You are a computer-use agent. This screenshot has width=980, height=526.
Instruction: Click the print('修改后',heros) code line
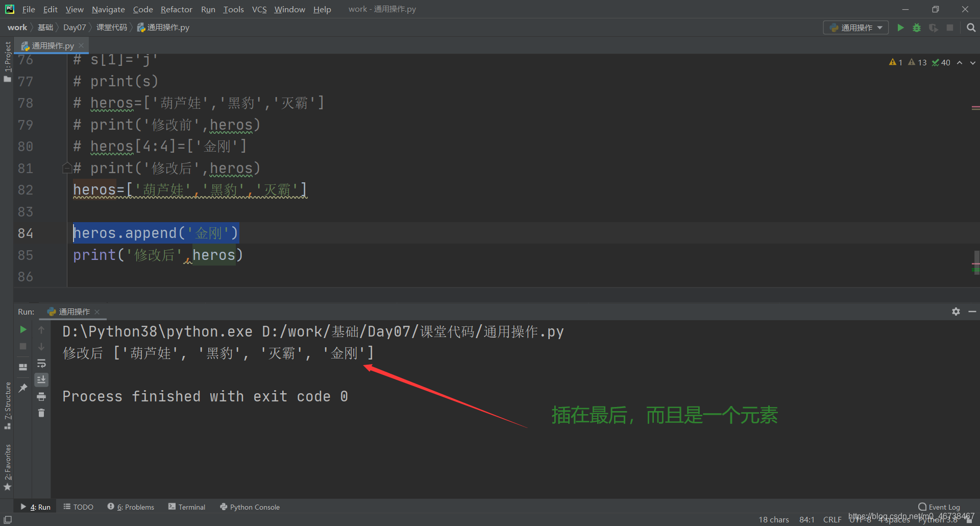(158, 255)
